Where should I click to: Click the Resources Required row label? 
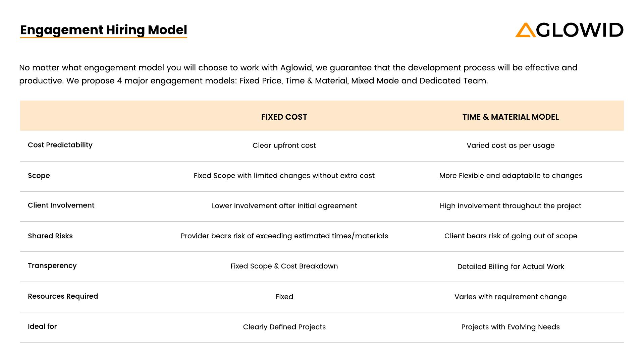click(63, 296)
